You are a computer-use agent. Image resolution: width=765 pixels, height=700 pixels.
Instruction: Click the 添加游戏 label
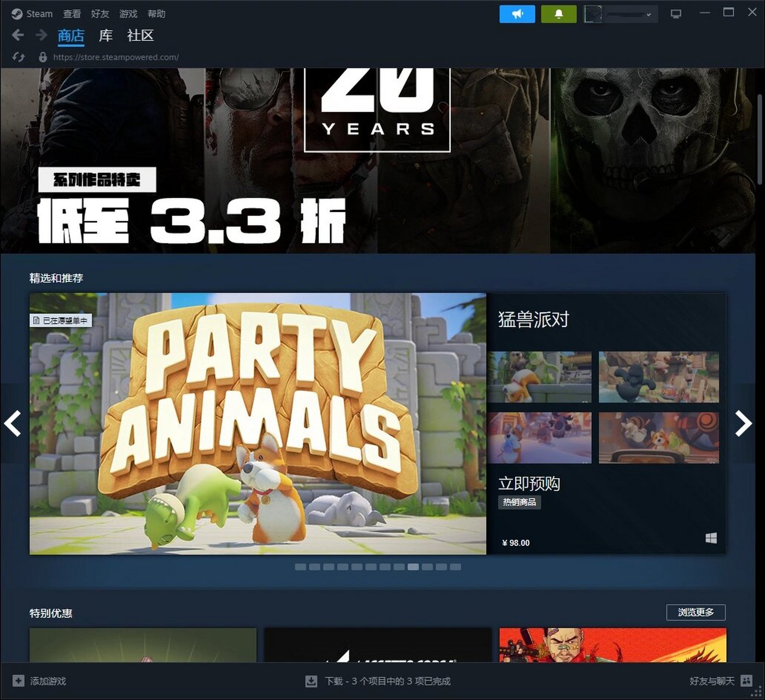click(48, 681)
